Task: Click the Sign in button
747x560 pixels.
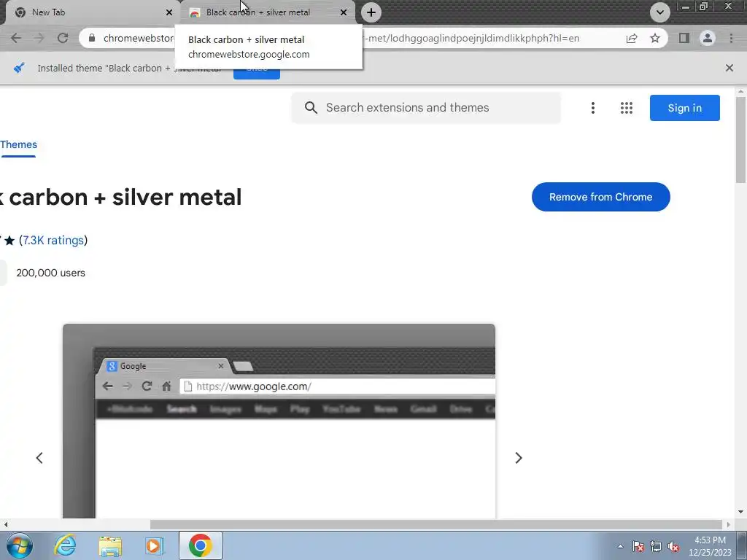Action: (x=684, y=108)
